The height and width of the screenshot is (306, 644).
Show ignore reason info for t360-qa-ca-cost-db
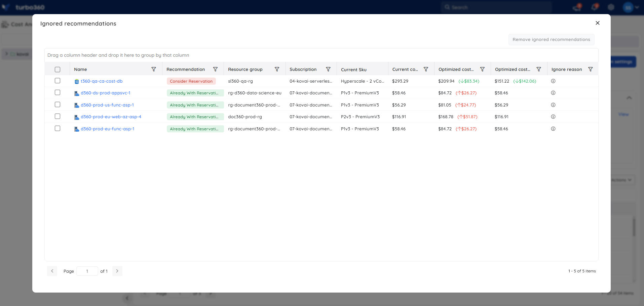click(x=553, y=81)
